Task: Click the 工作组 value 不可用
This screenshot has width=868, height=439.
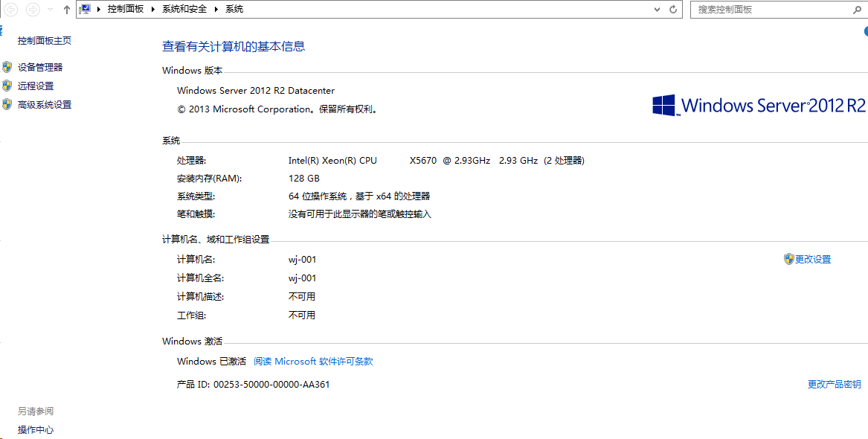Action: click(302, 315)
